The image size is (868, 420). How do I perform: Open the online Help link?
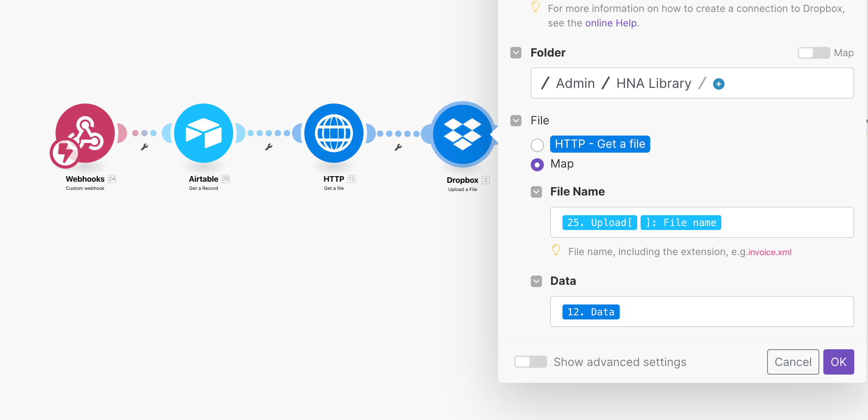click(x=611, y=23)
